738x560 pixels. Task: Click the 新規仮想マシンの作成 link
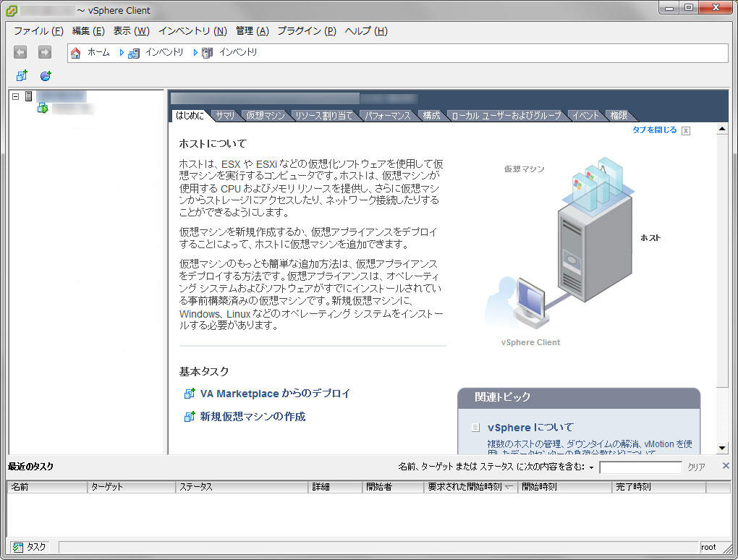253,417
